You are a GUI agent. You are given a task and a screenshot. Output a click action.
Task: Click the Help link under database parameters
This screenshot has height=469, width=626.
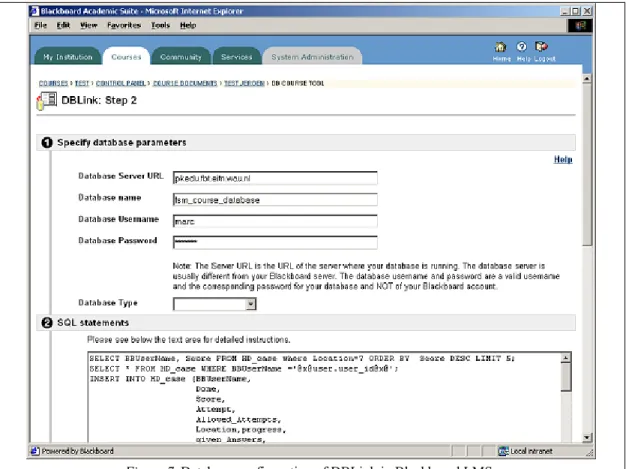tap(563, 160)
